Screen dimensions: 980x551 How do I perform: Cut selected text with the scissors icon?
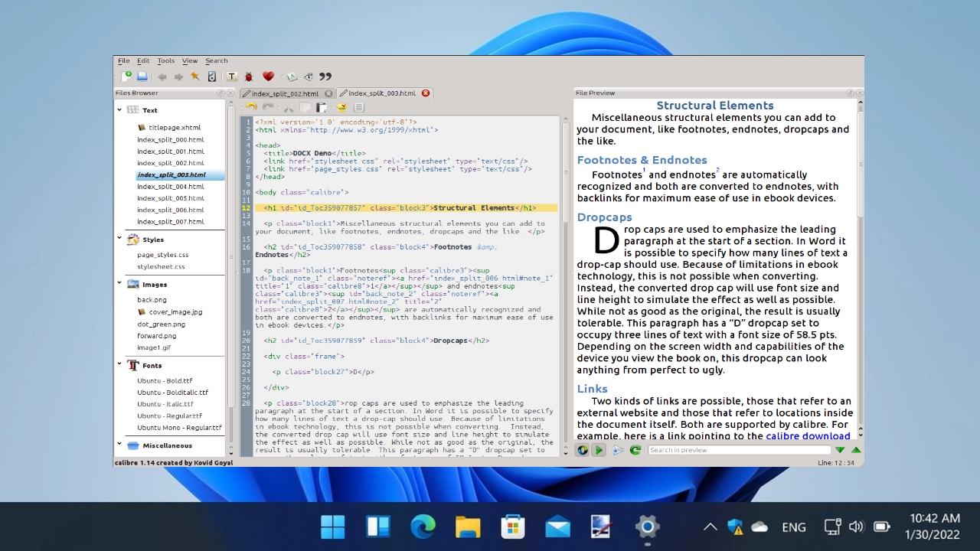tap(289, 108)
